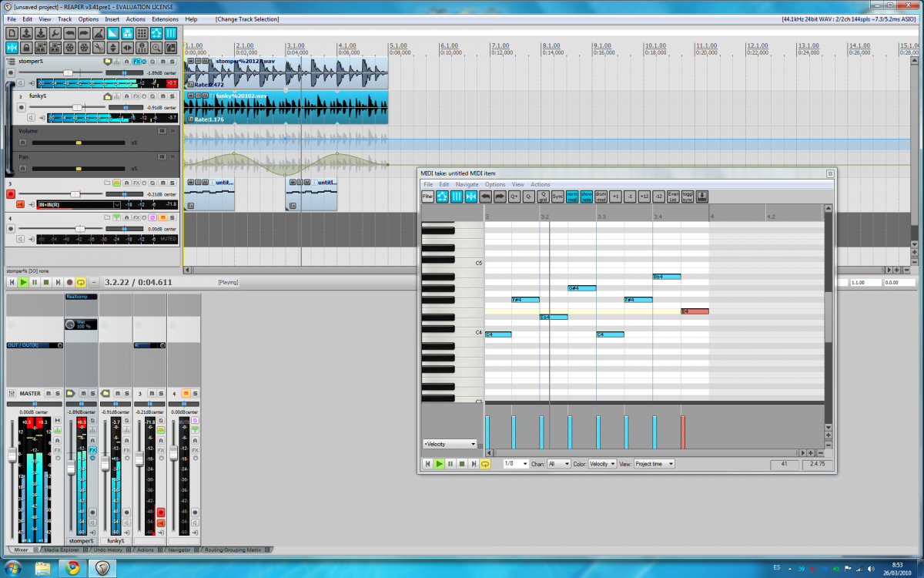
Task: Open the Velocity lane dropdown in MIDI editor
Action: point(450,444)
